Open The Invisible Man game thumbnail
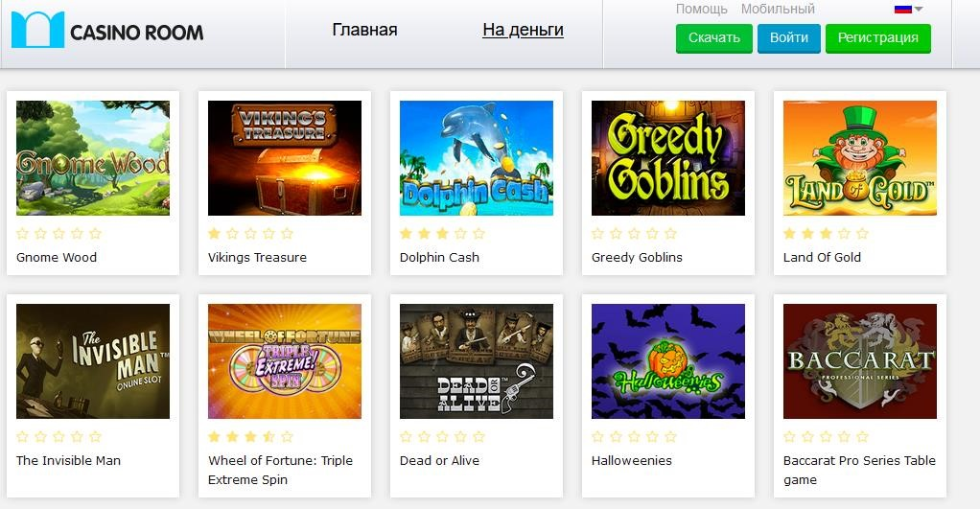Viewport: 980px width, 509px height. coord(92,361)
